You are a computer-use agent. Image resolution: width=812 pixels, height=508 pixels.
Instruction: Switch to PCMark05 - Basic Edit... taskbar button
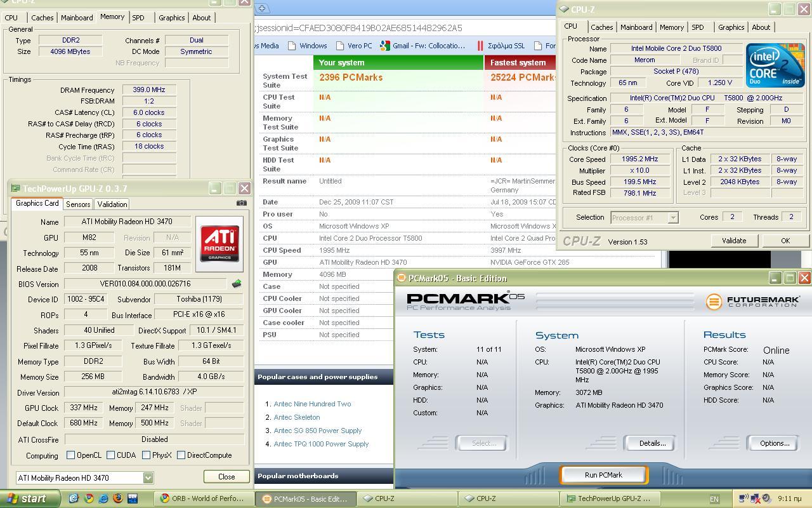tap(305, 498)
